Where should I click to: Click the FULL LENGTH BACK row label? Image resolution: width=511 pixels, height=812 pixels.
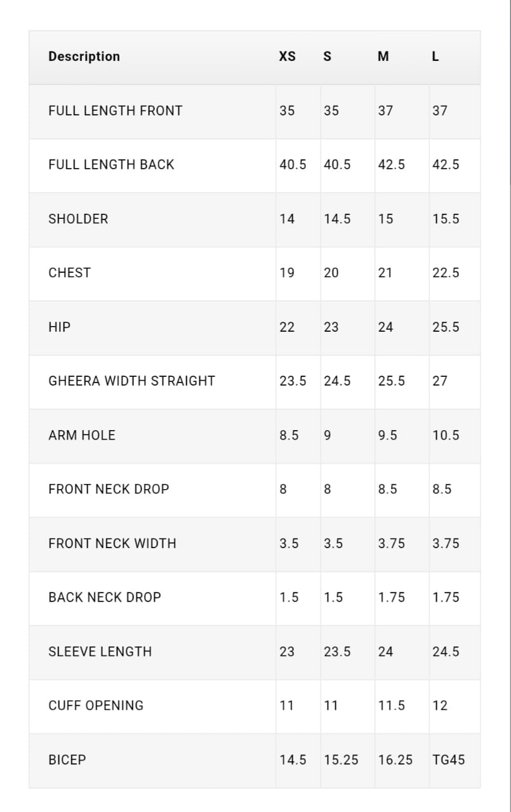pos(111,164)
